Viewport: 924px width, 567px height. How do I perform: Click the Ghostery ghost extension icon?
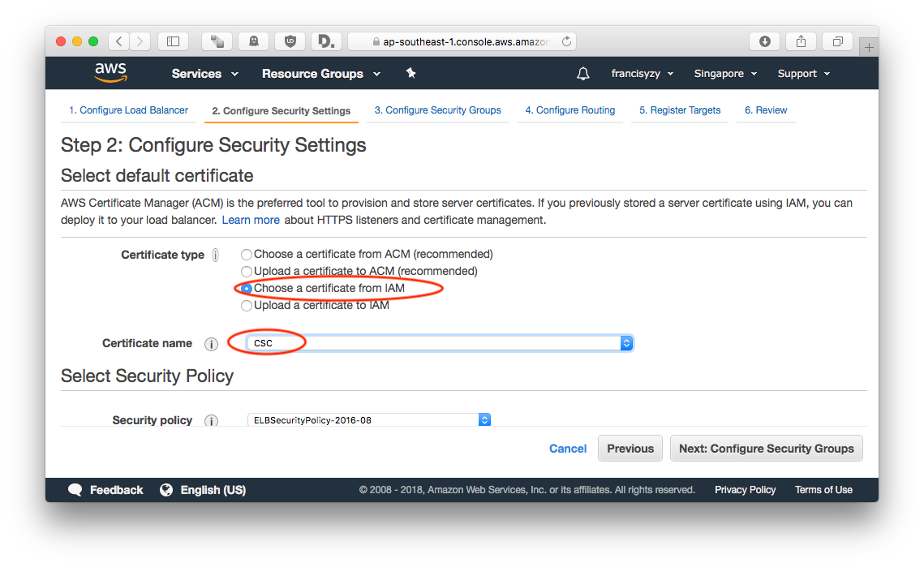[x=253, y=41]
